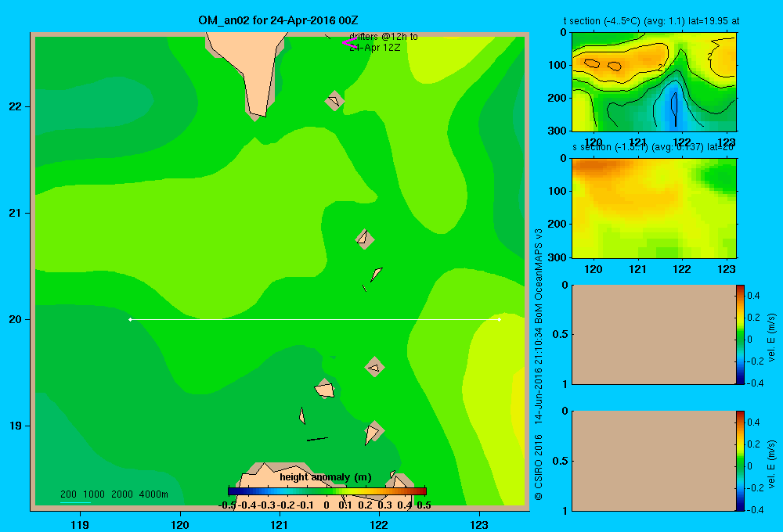Open the salinity section plot
Image resolution: width=783 pixels, height=532 pixels.
point(654,207)
